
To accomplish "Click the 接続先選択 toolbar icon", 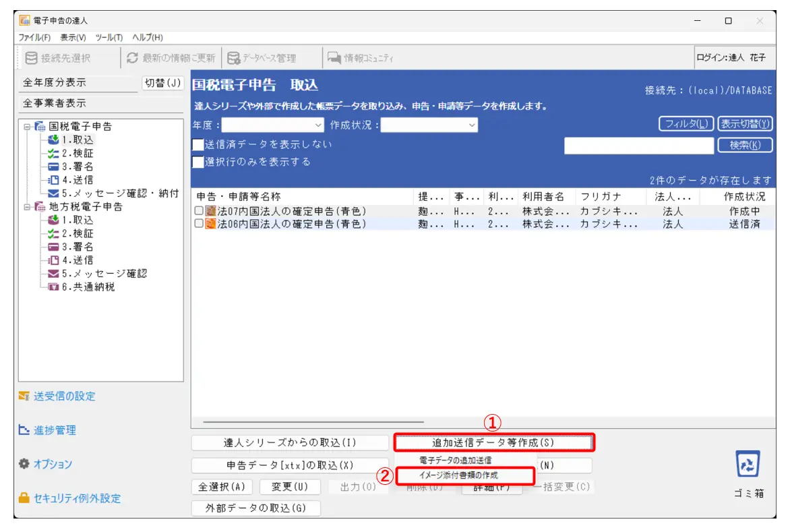I will pos(31,58).
